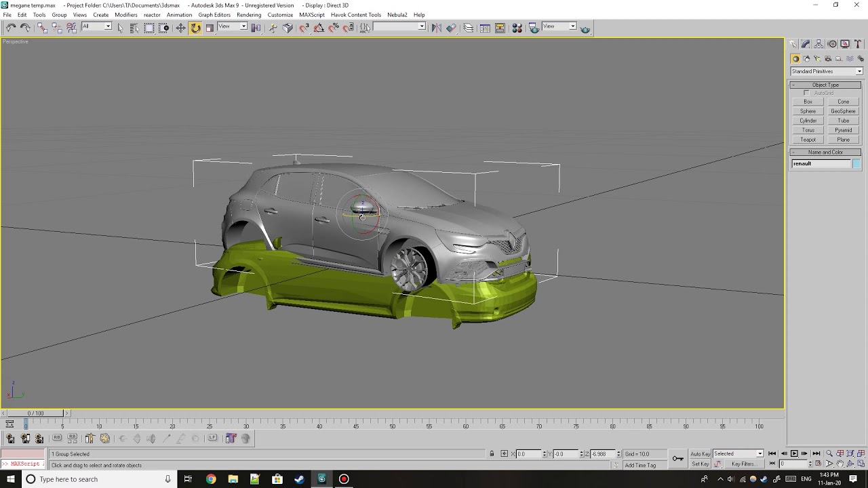The height and width of the screenshot is (488, 868).
Task: Select the Cameras category icon
Action: (x=828, y=58)
